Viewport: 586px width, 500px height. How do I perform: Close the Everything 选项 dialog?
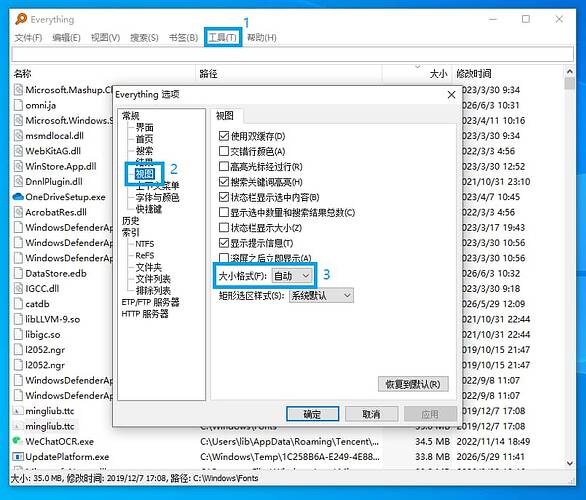click(451, 95)
